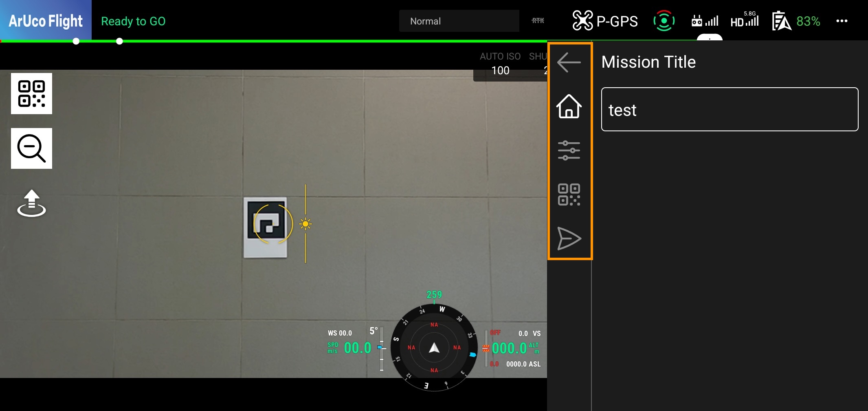868x411 pixels.
Task: Open mission settings sliders in the sidebar
Action: pos(569,150)
